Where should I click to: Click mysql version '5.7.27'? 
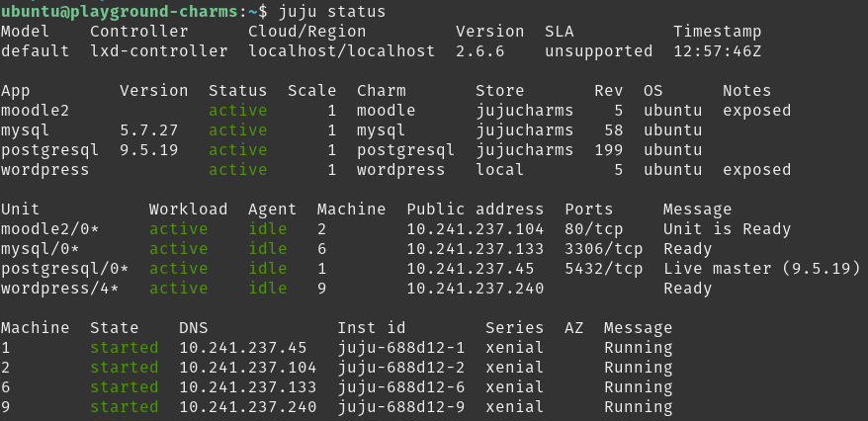tap(149, 130)
